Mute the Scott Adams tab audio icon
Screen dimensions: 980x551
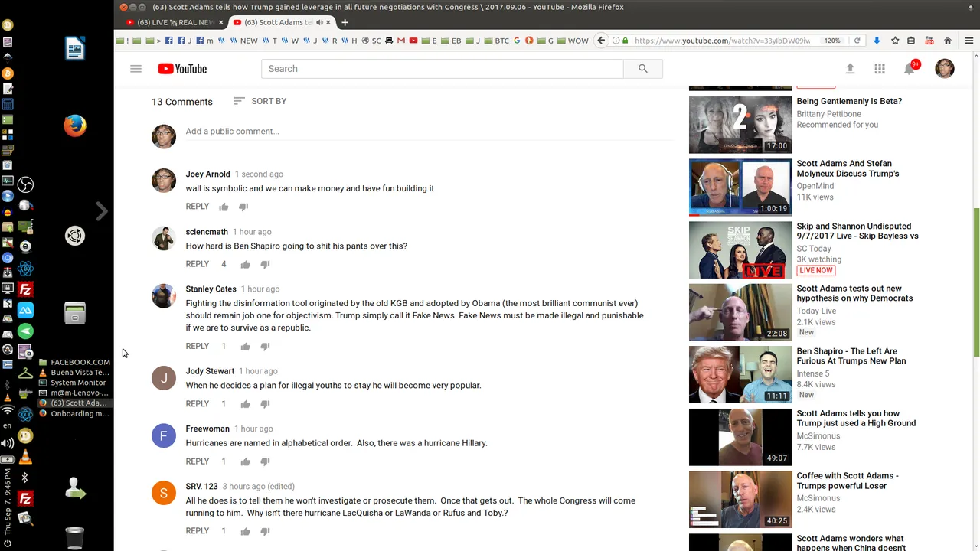click(319, 22)
